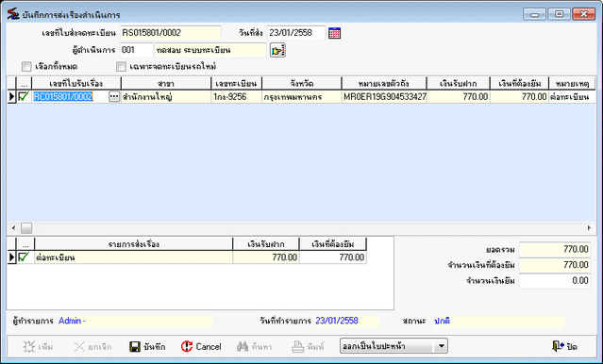Click the scrollbar left arrow
The height and width of the screenshot is (364, 603).
coord(13,228)
